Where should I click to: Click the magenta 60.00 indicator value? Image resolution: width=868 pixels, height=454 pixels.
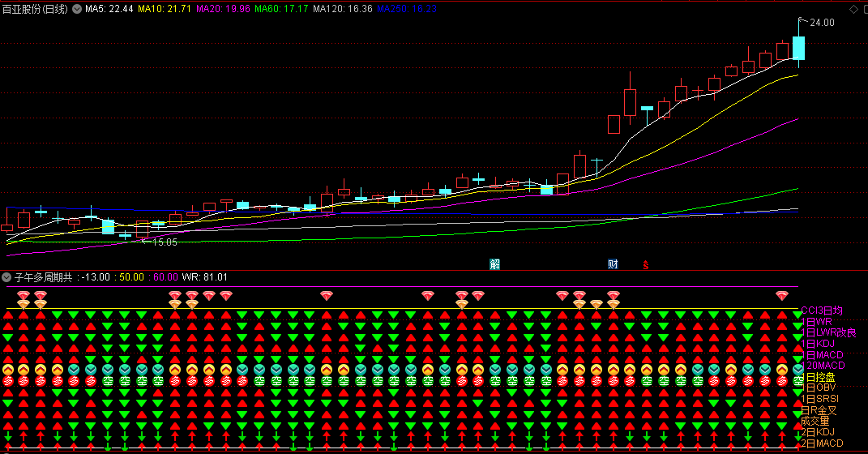165,276
